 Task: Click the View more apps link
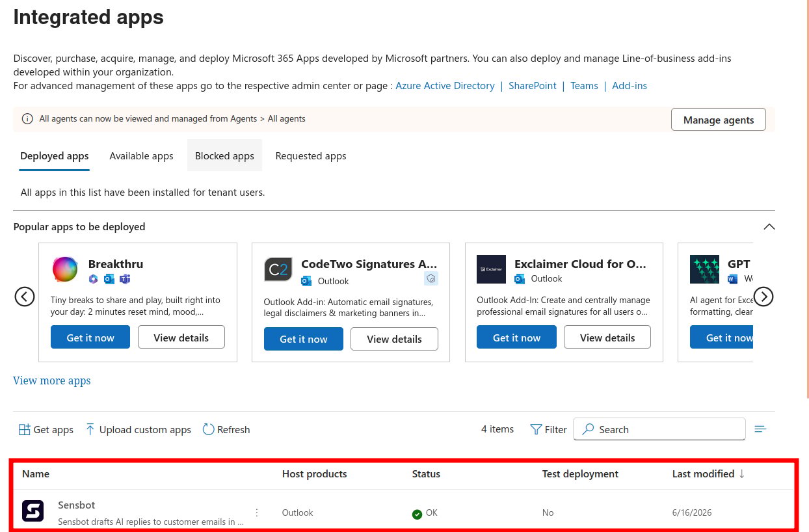(52, 380)
